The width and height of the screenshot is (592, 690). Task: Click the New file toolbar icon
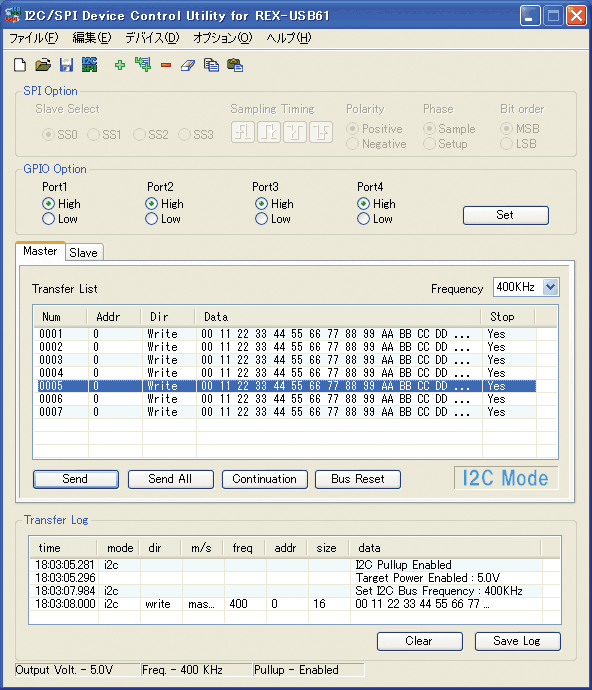(20, 65)
